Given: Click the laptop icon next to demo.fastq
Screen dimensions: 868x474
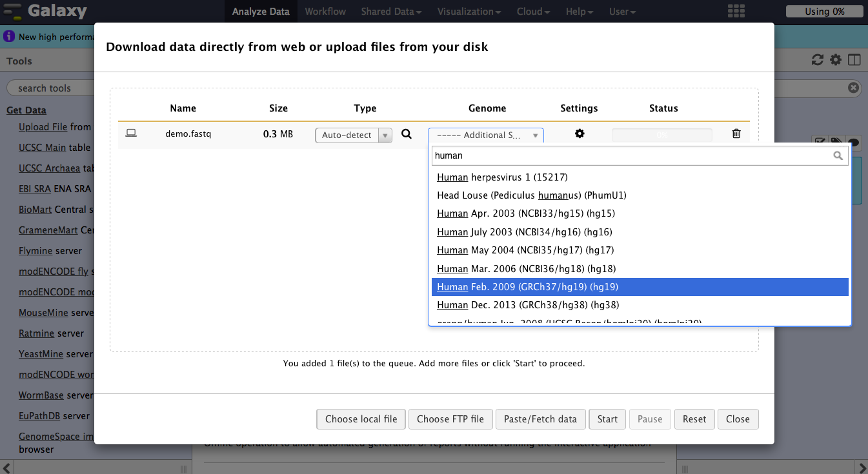Looking at the screenshot, I should point(131,134).
